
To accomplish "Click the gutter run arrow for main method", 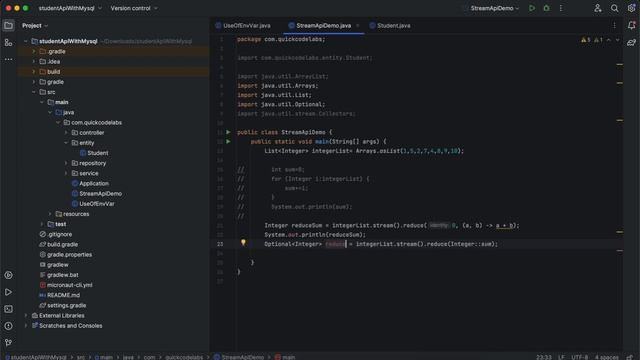I will click(229, 142).
